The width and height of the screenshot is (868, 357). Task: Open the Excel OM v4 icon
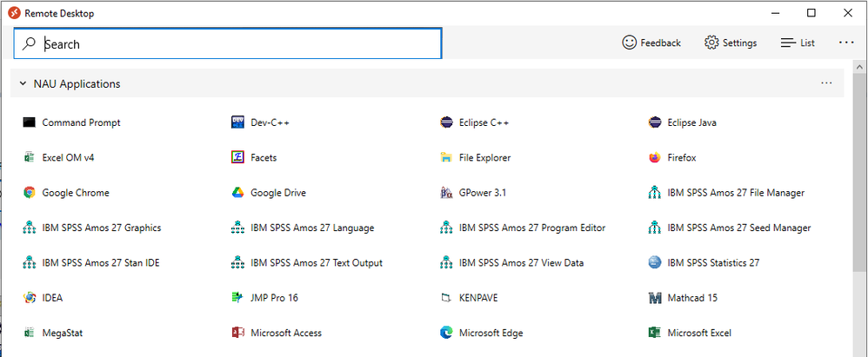[x=30, y=157]
